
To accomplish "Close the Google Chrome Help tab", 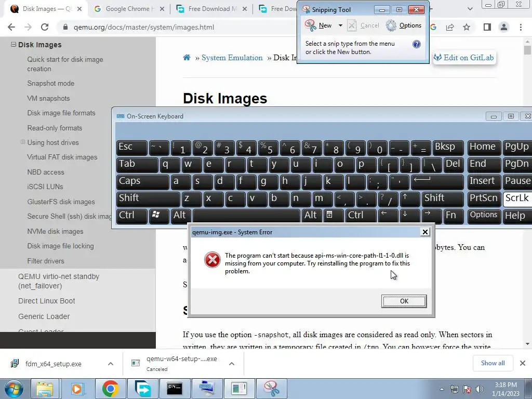I will 162,9.
